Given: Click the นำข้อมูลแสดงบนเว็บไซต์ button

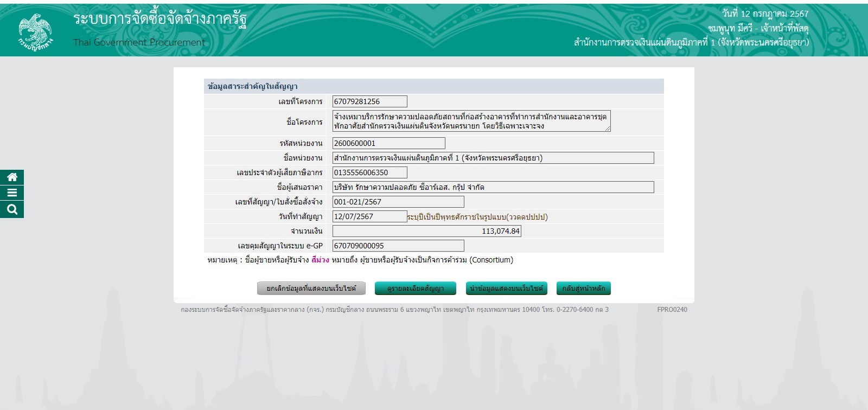Looking at the screenshot, I should tap(506, 289).
